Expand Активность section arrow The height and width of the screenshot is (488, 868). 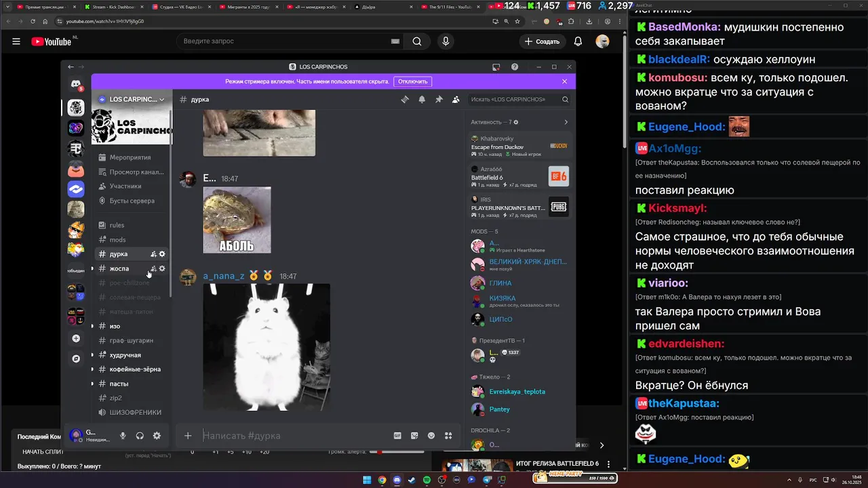click(x=566, y=122)
